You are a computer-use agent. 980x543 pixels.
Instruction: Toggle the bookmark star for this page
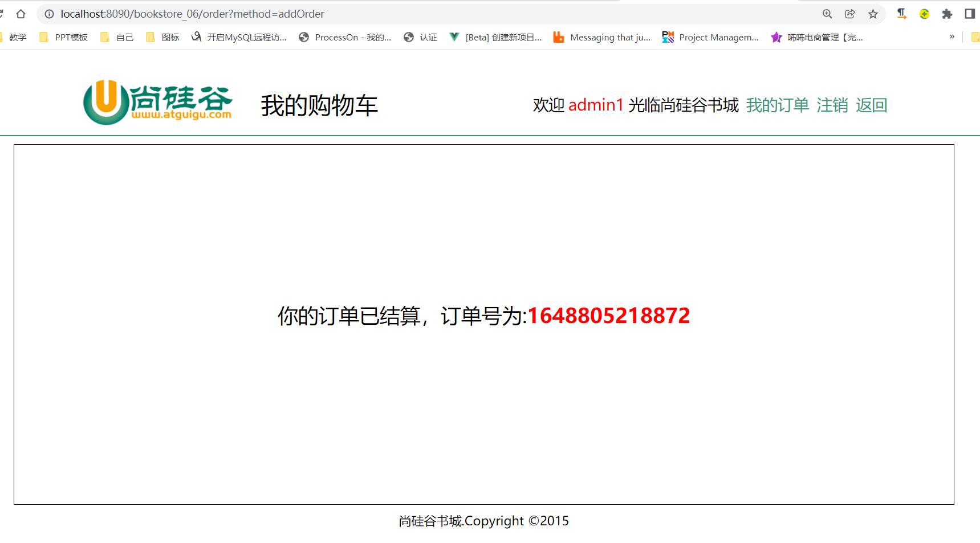[873, 14]
